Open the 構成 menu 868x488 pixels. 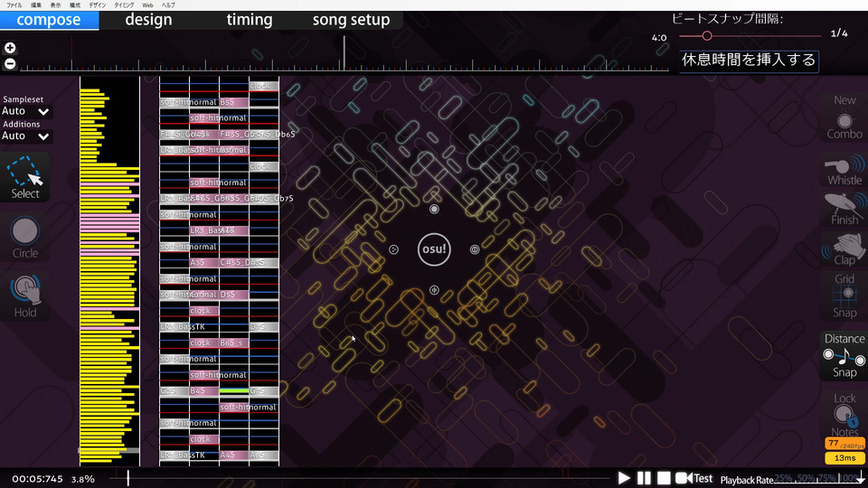pos(75,5)
